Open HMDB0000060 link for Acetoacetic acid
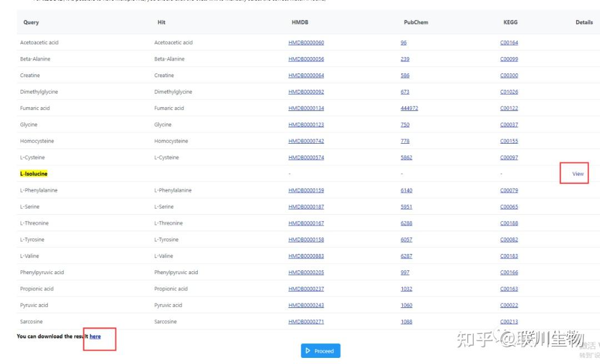The width and height of the screenshot is (600, 364). tap(306, 42)
